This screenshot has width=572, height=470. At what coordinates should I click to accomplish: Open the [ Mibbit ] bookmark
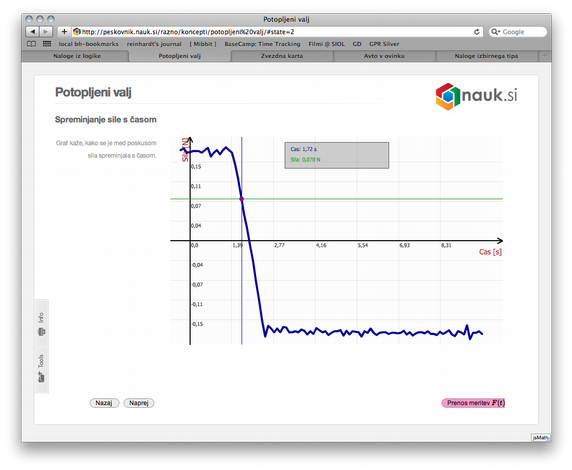pyautogui.click(x=203, y=44)
